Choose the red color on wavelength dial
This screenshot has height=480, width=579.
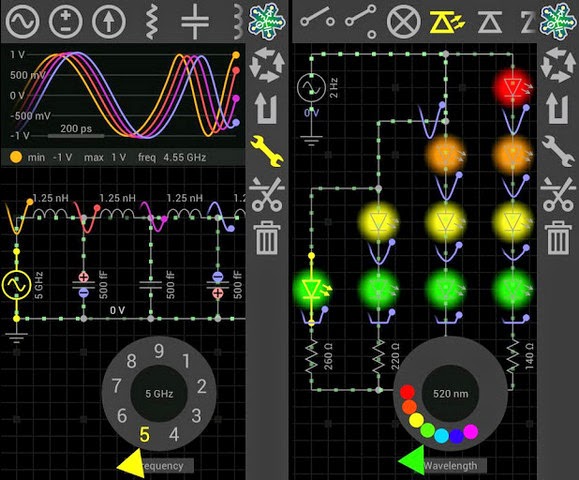407,392
